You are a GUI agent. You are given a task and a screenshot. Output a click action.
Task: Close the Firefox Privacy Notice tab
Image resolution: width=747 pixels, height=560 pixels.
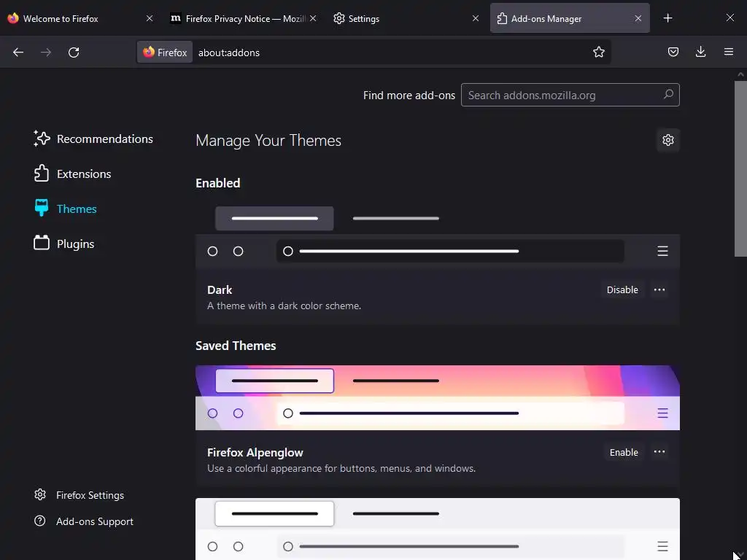313,18
